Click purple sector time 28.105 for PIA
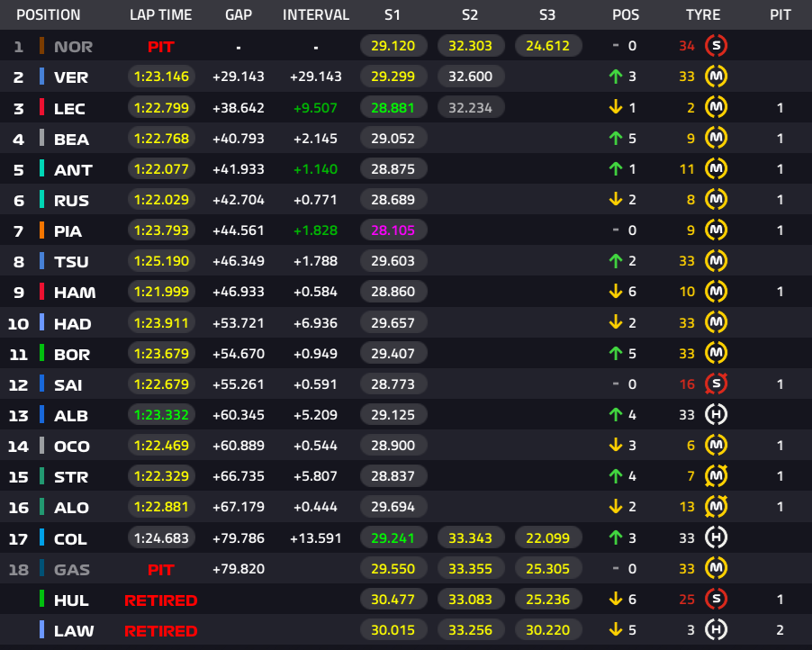Screen dimensions: 812x650 [x=393, y=230]
